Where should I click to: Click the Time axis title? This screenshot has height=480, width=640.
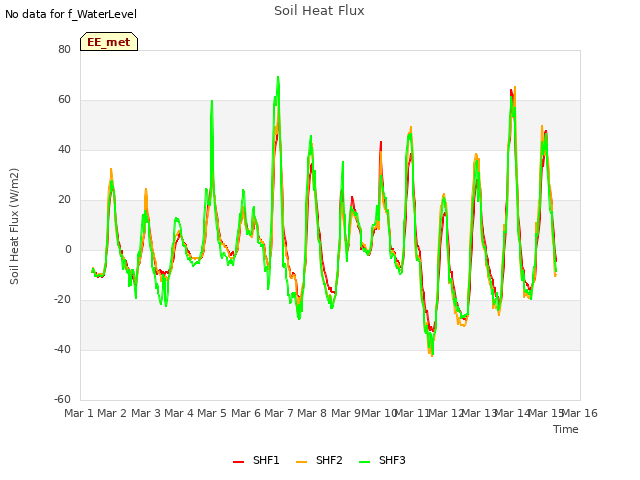[x=566, y=429]
